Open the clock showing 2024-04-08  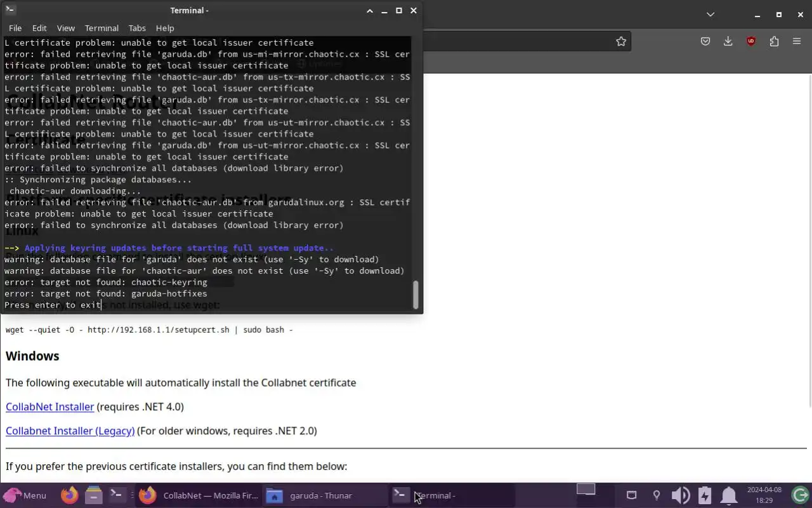point(764,495)
